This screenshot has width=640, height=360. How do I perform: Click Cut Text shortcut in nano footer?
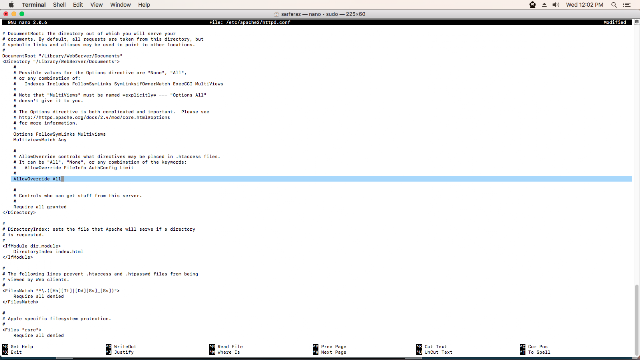[x=432, y=347]
